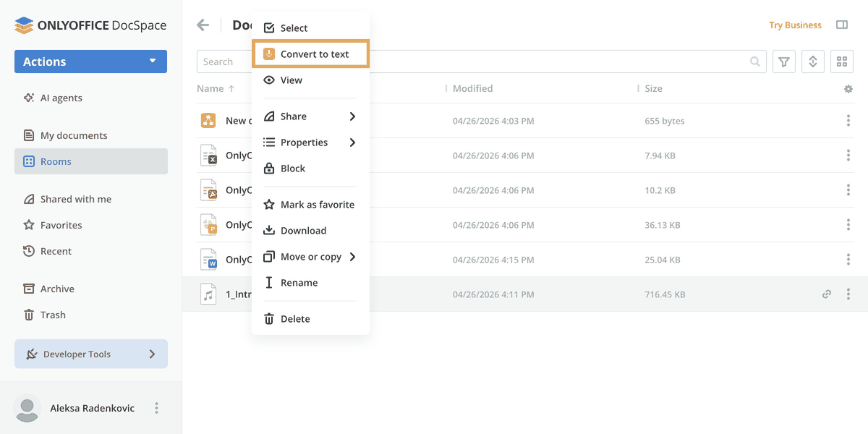Choose Rename in context menu
Screen dimensions: 868x434
coord(311,283)
